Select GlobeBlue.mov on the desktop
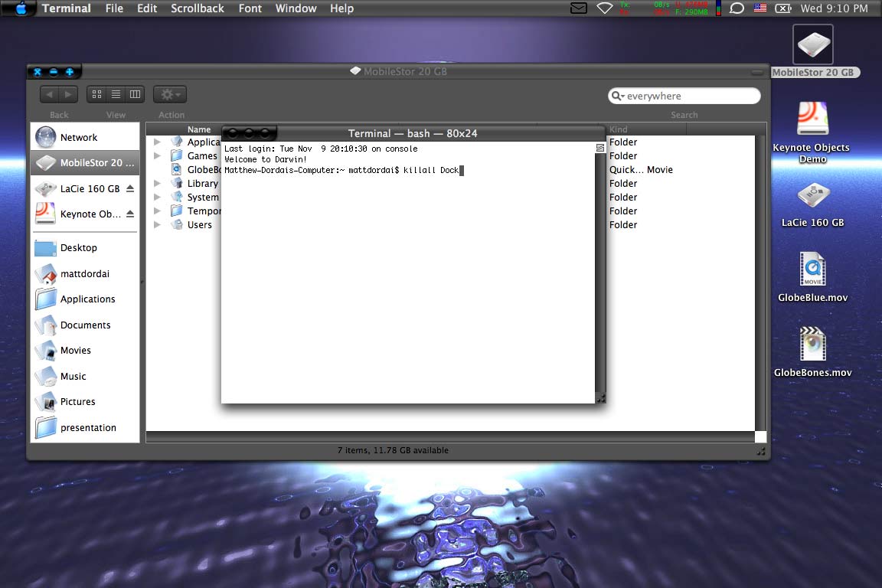The image size is (882, 588). [x=813, y=277]
